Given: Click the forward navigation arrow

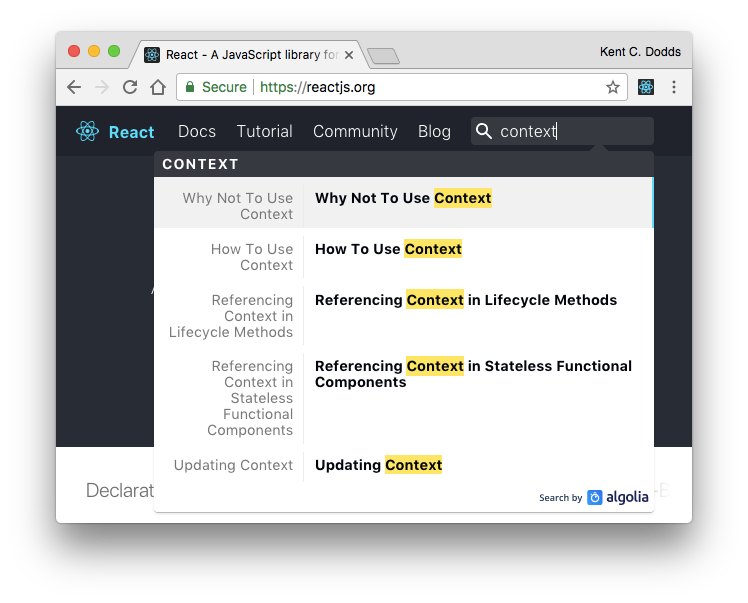Looking at the screenshot, I should [102, 87].
